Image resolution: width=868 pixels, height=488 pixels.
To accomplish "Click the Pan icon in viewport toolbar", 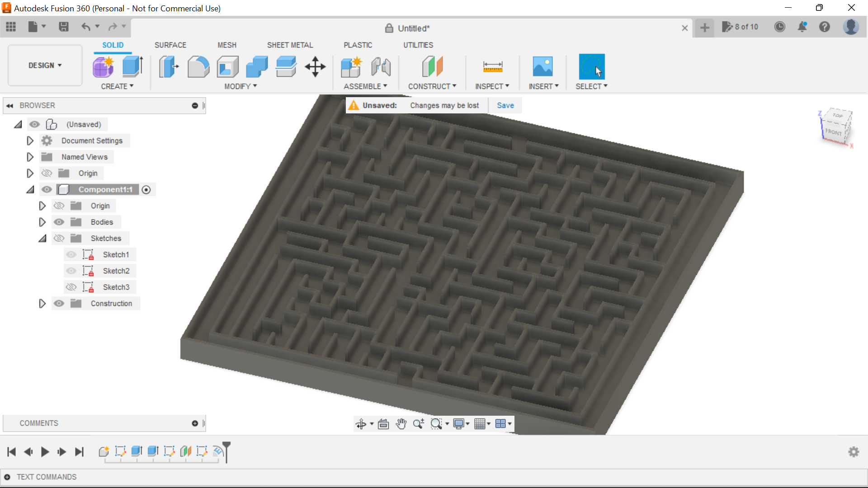I will (x=401, y=424).
